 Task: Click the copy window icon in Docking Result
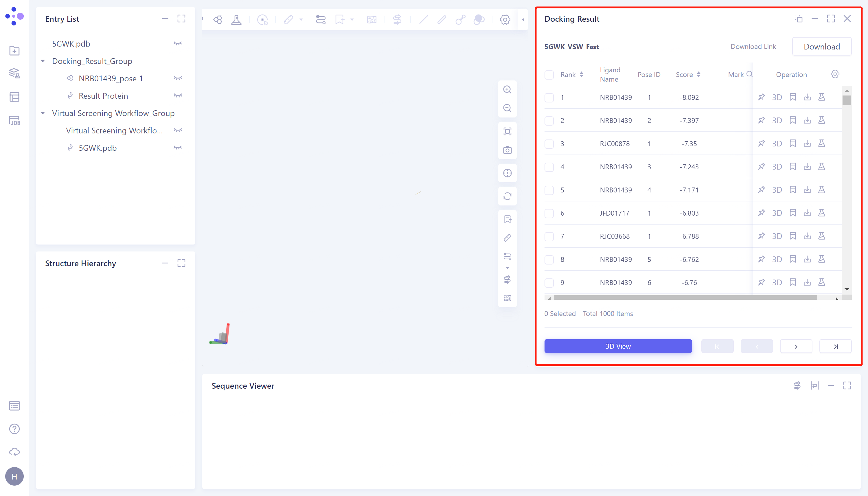(x=799, y=19)
